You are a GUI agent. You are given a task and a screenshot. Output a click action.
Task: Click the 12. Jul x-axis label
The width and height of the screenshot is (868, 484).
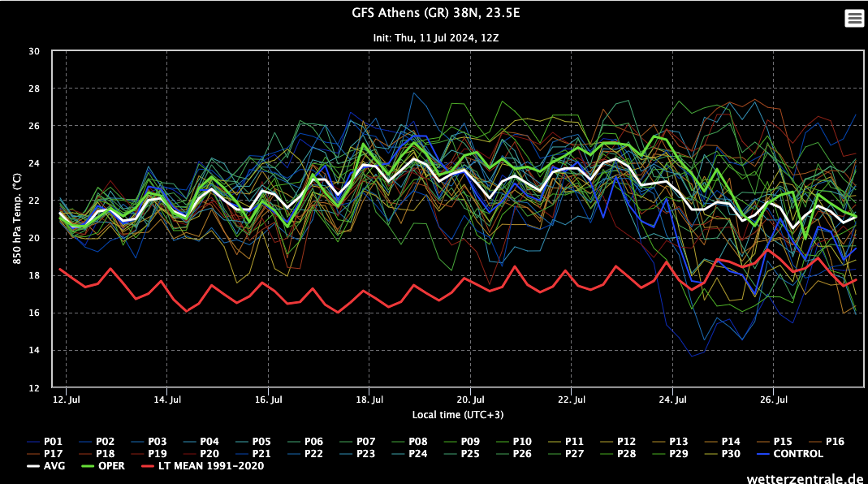pyautogui.click(x=66, y=400)
